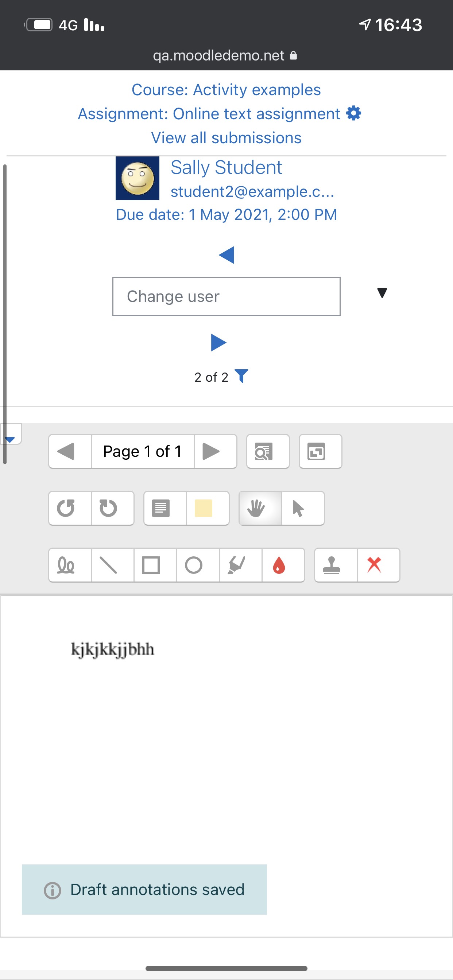Rotate the page right

[113, 508]
